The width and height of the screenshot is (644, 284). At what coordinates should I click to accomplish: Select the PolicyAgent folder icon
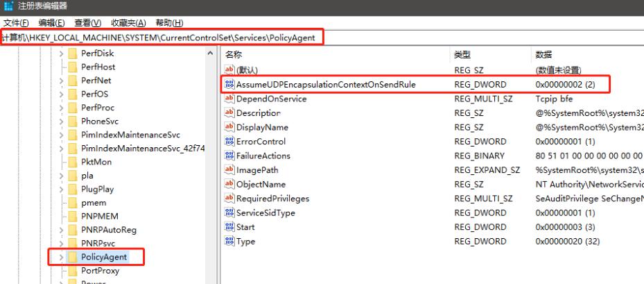pyautogui.click(x=72, y=257)
